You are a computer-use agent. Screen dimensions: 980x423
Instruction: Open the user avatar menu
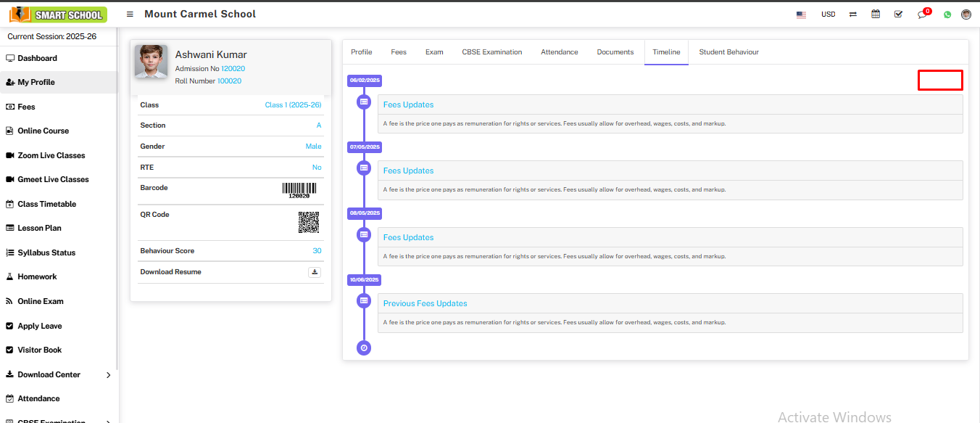(x=966, y=15)
